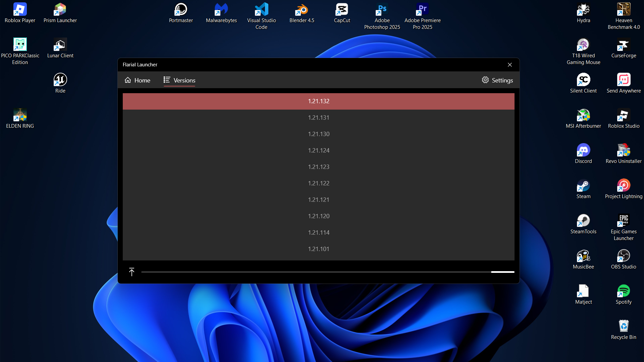The width and height of the screenshot is (644, 362).
Task: Switch to the Versions tab
Action: [x=179, y=80]
